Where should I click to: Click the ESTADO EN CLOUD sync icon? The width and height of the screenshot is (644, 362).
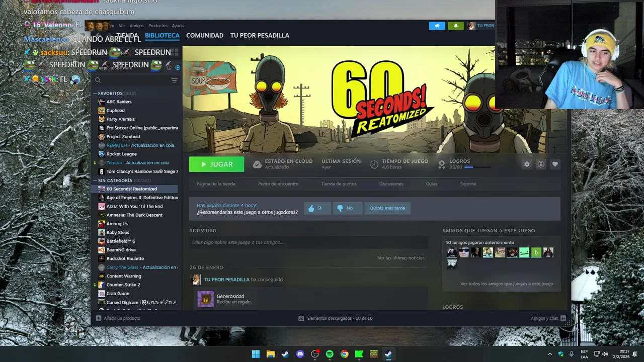[257, 164]
